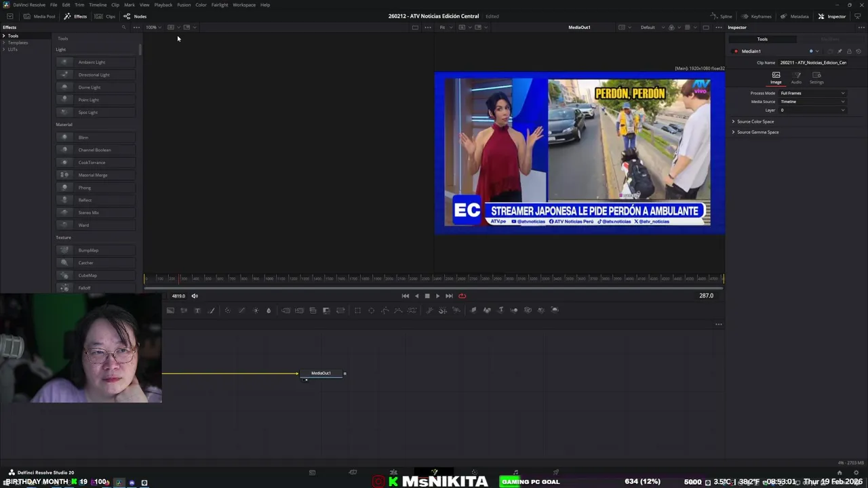Add the Text 3D tool from toolbar
The width and height of the screenshot is (868, 488).
click(x=500, y=310)
